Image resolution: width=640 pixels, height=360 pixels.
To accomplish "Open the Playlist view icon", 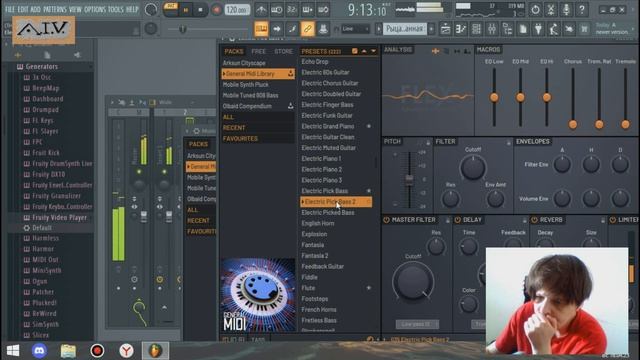I will click(x=445, y=29).
